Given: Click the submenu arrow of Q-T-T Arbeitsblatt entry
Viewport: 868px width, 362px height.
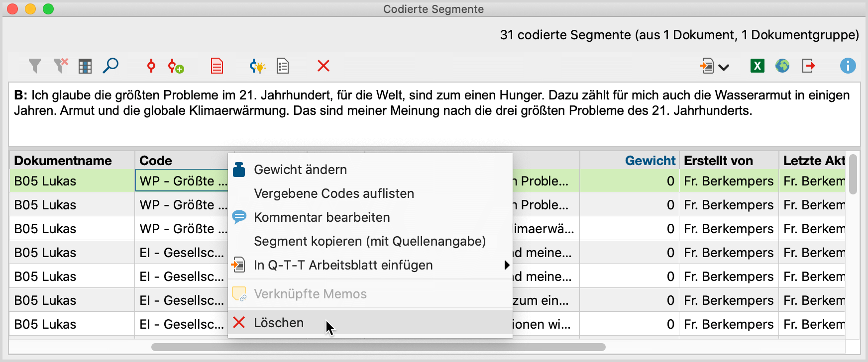Looking at the screenshot, I should (507, 265).
